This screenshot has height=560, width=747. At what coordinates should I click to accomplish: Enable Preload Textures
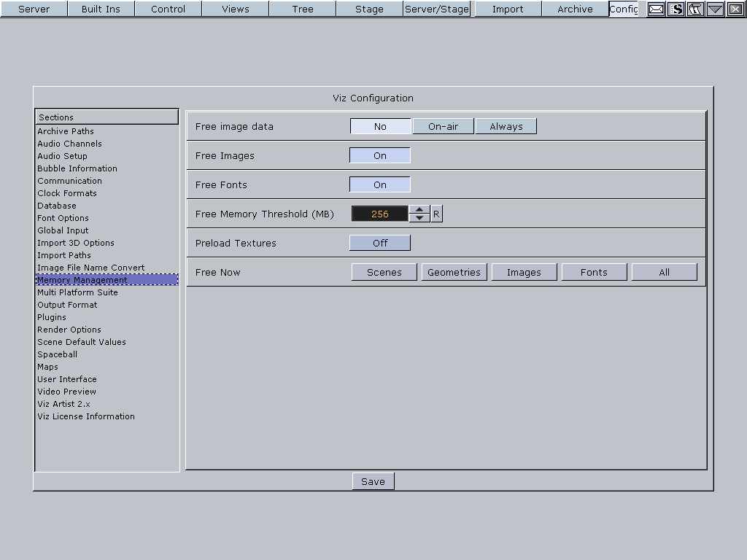pos(379,242)
